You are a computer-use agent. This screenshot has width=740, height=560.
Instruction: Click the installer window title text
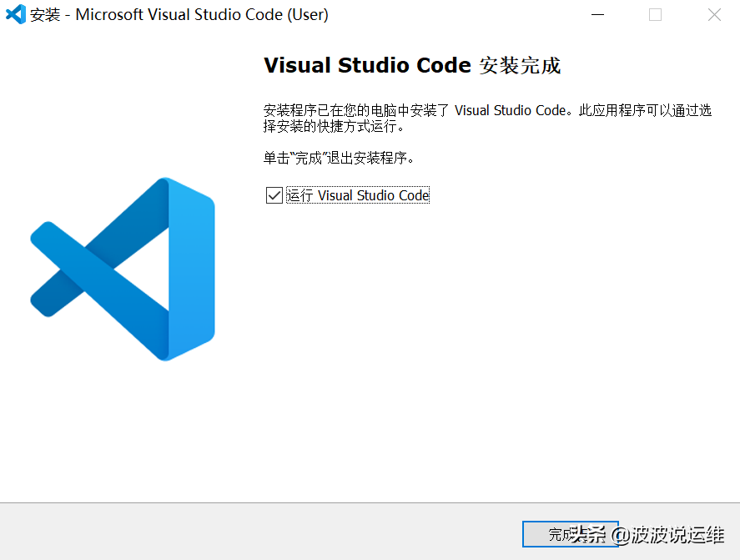click(180, 14)
